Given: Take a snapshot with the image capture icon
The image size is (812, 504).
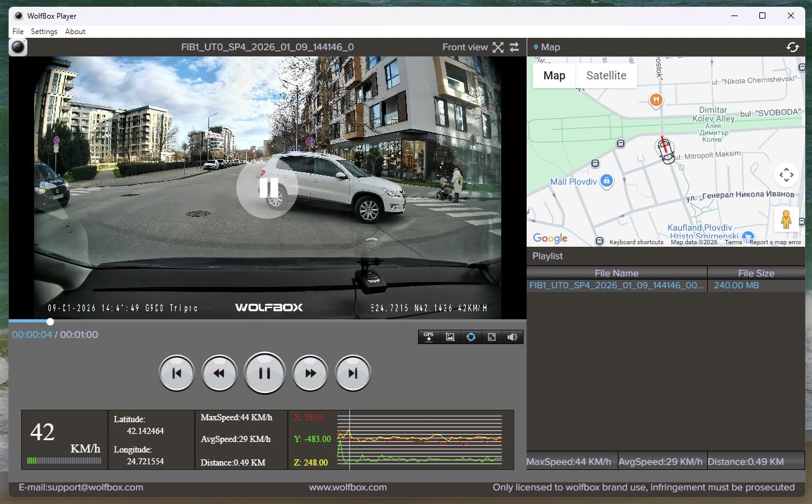Looking at the screenshot, I should click(x=450, y=337).
